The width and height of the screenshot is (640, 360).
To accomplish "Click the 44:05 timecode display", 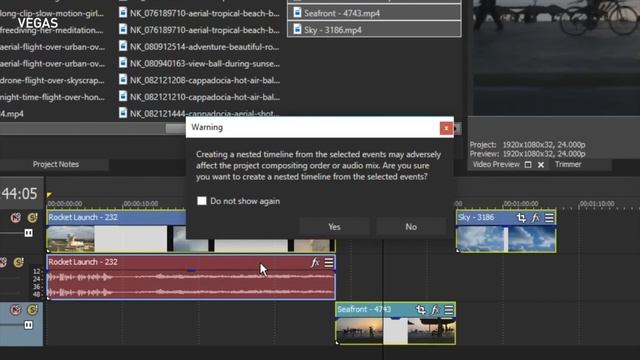I will pyautogui.click(x=20, y=193).
